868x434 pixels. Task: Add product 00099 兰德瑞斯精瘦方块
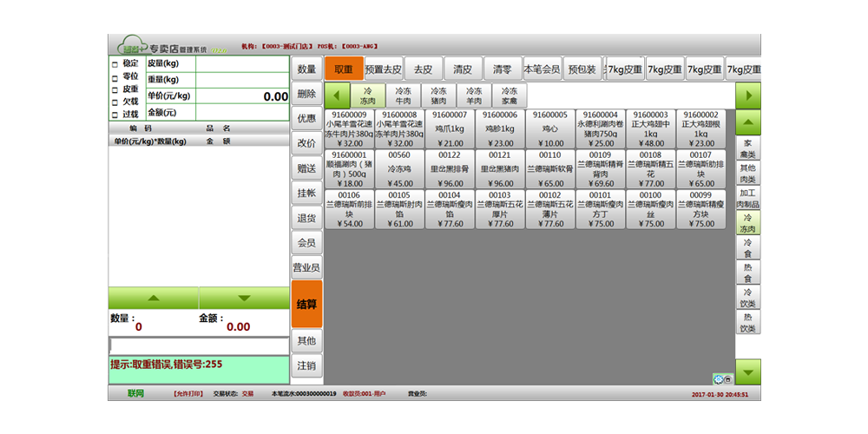coord(700,210)
